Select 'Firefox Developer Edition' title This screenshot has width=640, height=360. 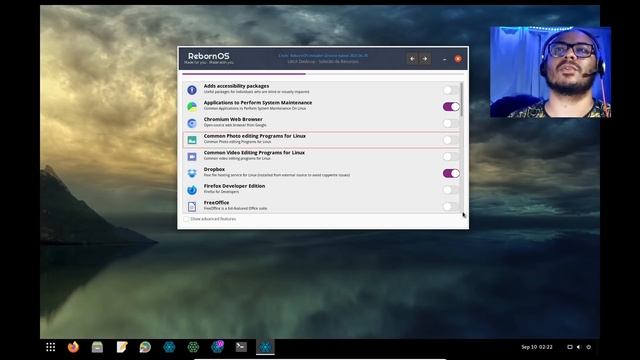[234, 186]
